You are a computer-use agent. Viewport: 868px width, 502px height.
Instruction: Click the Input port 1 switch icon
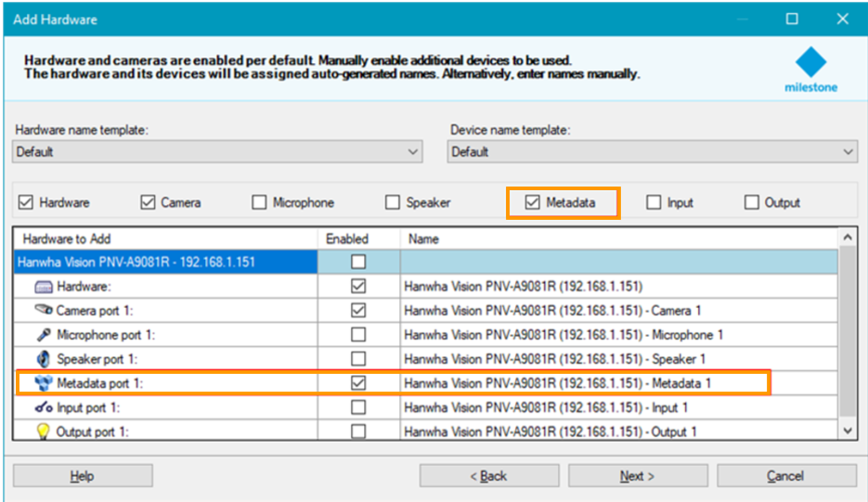pos(44,408)
